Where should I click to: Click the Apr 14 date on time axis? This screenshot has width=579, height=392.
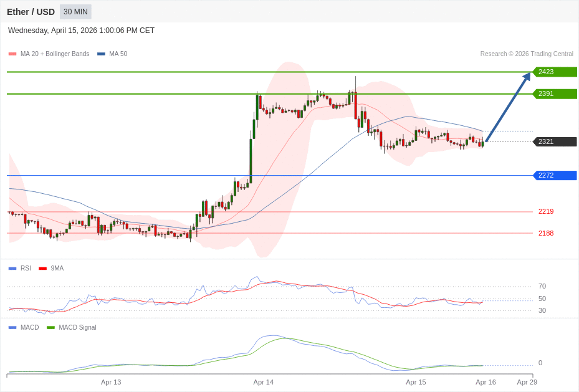click(263, 382)
